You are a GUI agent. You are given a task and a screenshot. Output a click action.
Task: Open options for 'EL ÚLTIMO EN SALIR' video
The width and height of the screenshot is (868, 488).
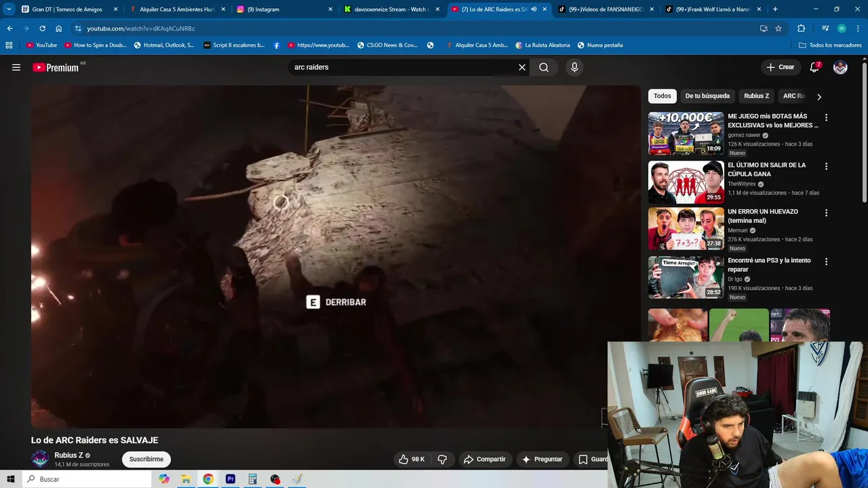[826, 166]
